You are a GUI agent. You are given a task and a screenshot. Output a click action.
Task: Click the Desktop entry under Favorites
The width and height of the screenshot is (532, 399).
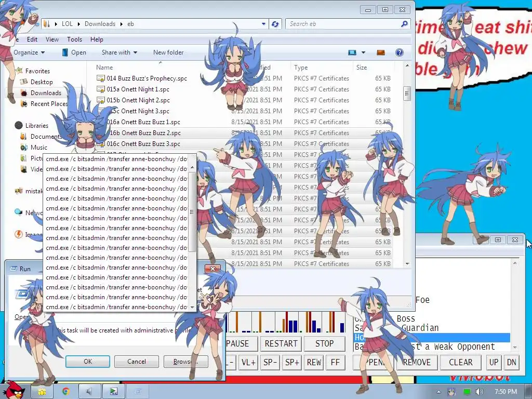[42, 82]
